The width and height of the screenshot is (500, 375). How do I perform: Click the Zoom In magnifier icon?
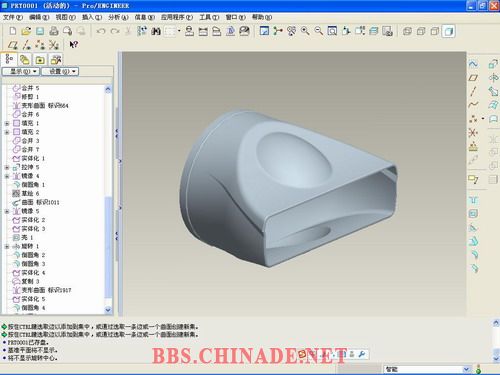click(305, 31)
